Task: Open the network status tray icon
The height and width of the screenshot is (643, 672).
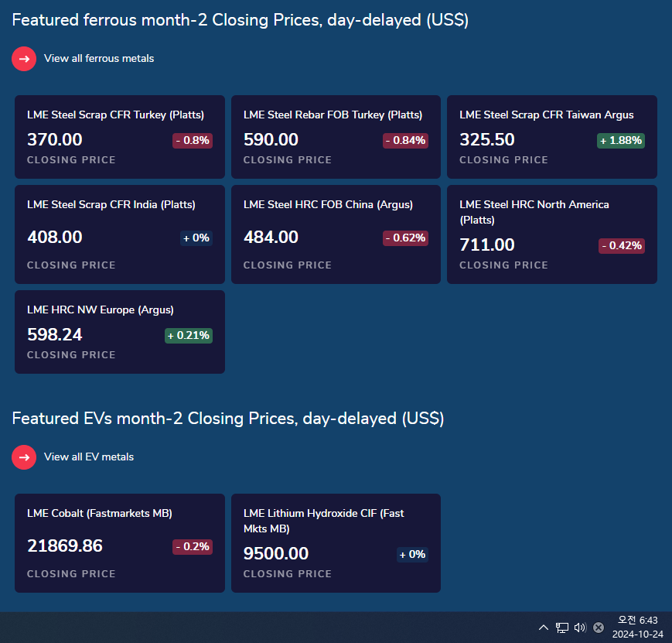Action: (562, 628)
